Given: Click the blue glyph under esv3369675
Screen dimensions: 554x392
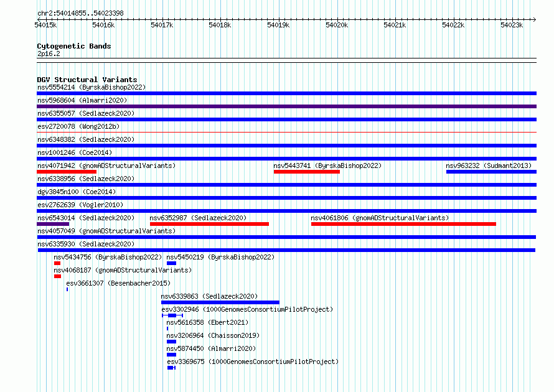Looking at the screenshot, I should [171, 368].
